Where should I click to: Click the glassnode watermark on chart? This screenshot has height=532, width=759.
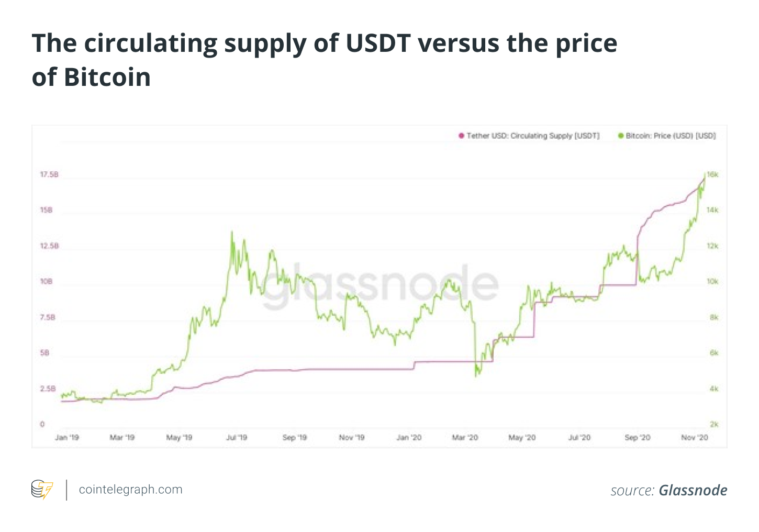click(381, 286)
